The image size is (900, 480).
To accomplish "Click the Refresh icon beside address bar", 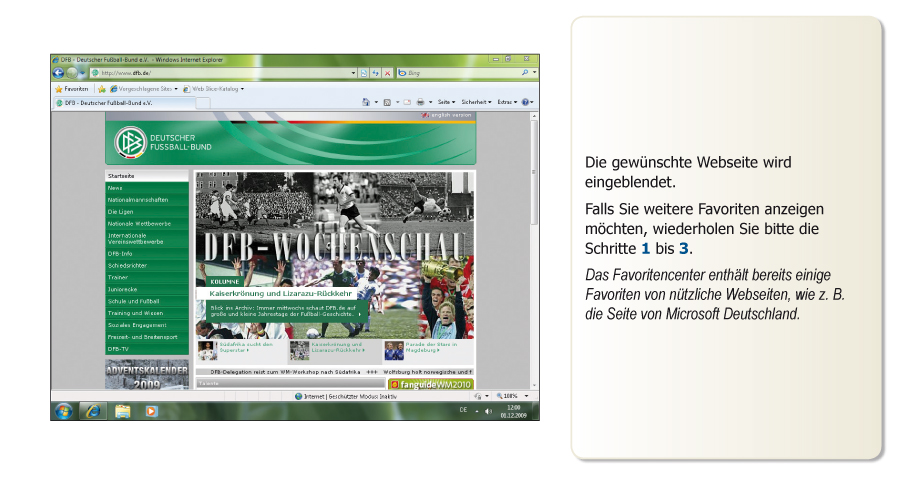I will [375, 73].
